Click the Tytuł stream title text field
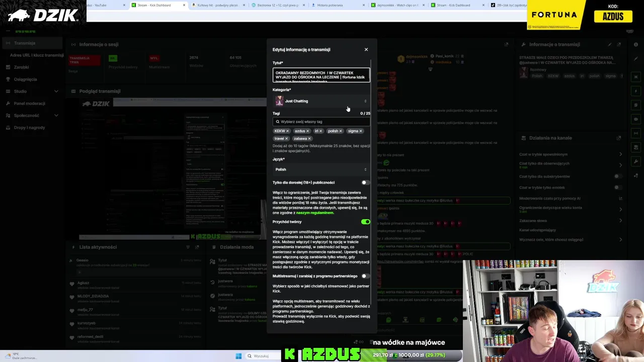This screenshot has height=362, width=644. [321, 76]
